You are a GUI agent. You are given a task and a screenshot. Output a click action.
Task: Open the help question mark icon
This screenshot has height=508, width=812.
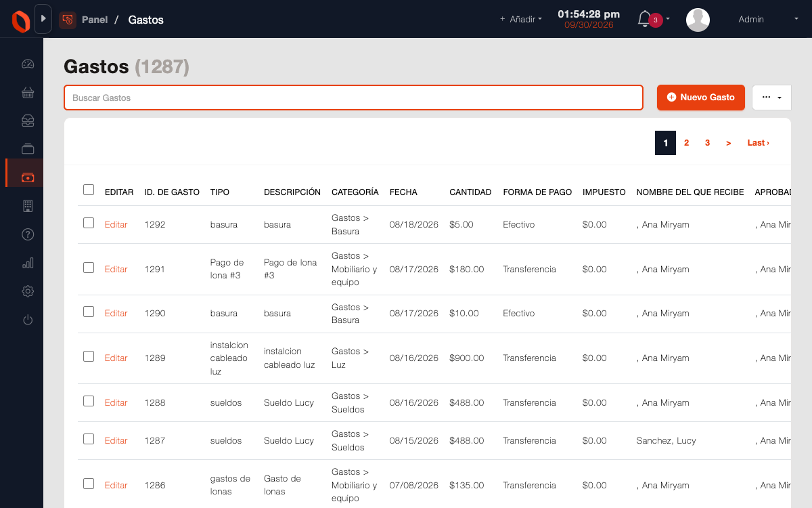coord(28,234)
